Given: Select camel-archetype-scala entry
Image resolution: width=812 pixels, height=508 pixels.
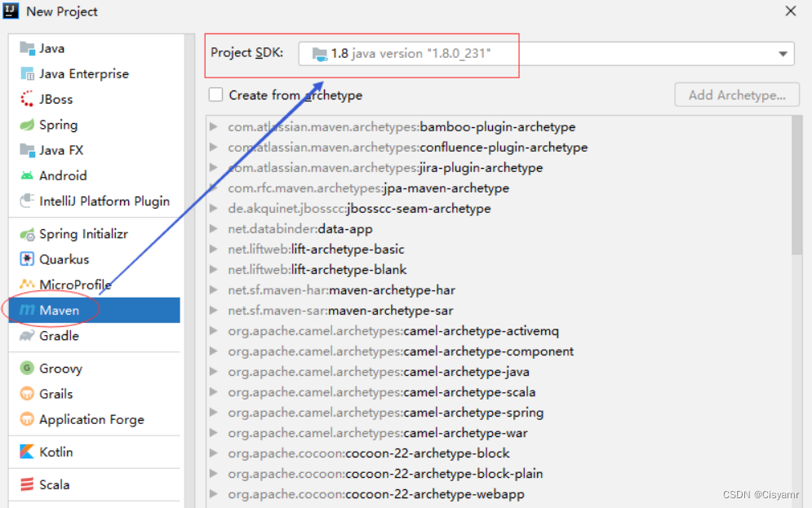Looking at the screenshot, I should coord(382,392).
